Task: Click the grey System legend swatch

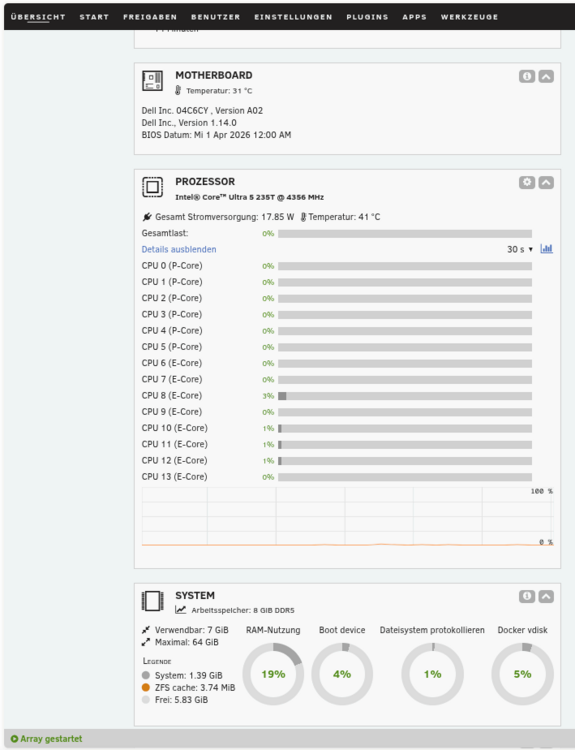Action: [x=146, y=675]
